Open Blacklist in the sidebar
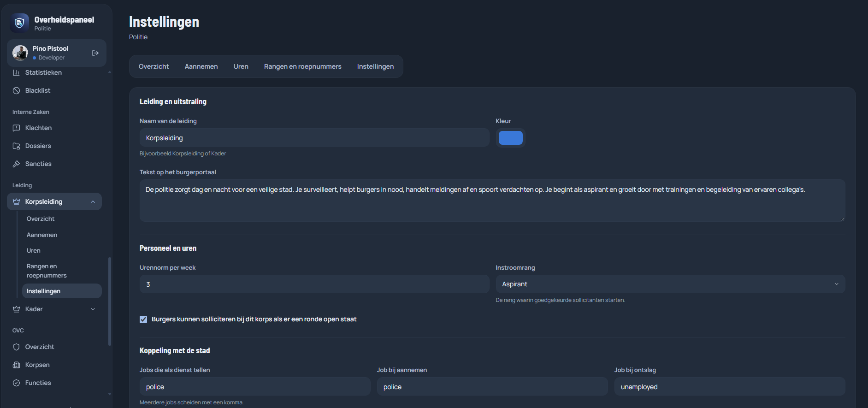Viewport: 868px width, 408px height. tap(54, 90)
